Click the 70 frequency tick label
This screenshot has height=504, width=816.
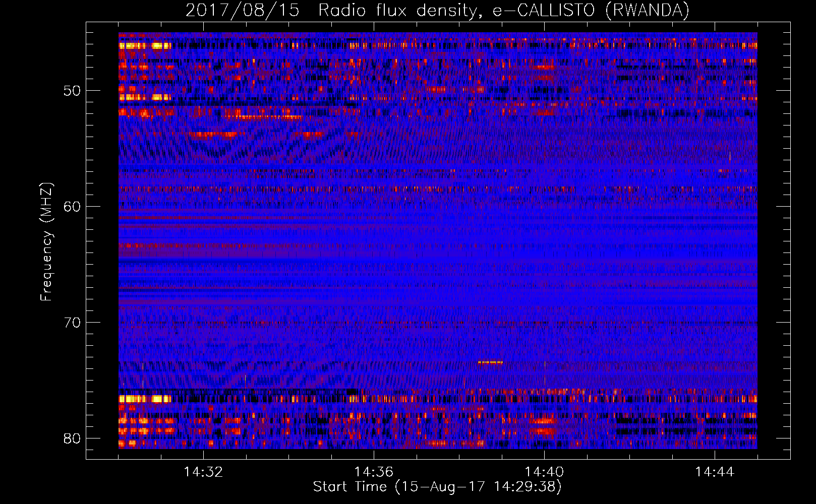click(x=72, y=323)
